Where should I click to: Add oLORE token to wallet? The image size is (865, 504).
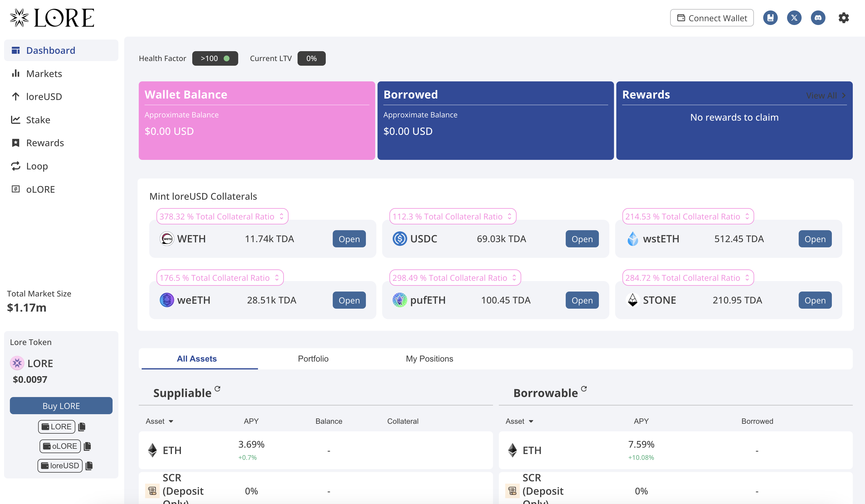click(60, 446)
